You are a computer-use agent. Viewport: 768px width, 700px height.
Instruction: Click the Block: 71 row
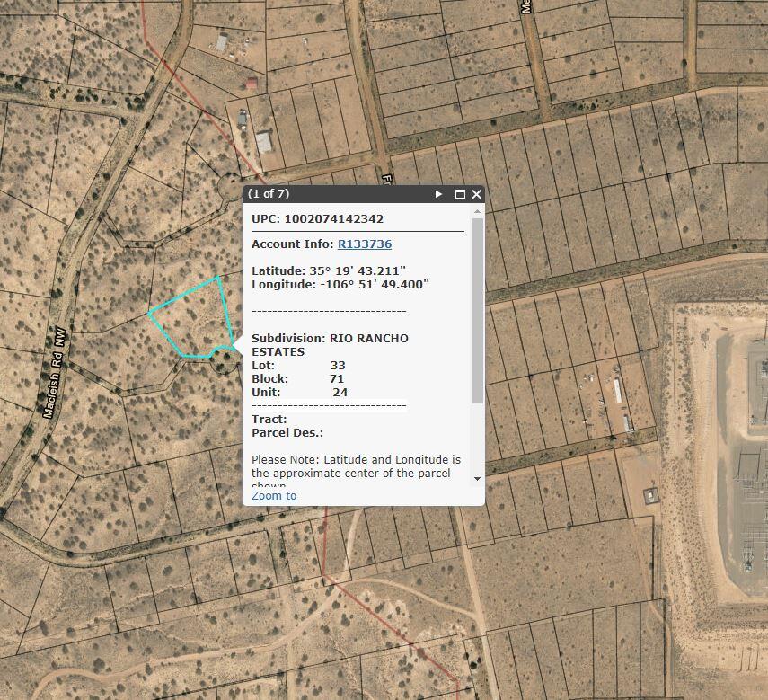(298, 379)
